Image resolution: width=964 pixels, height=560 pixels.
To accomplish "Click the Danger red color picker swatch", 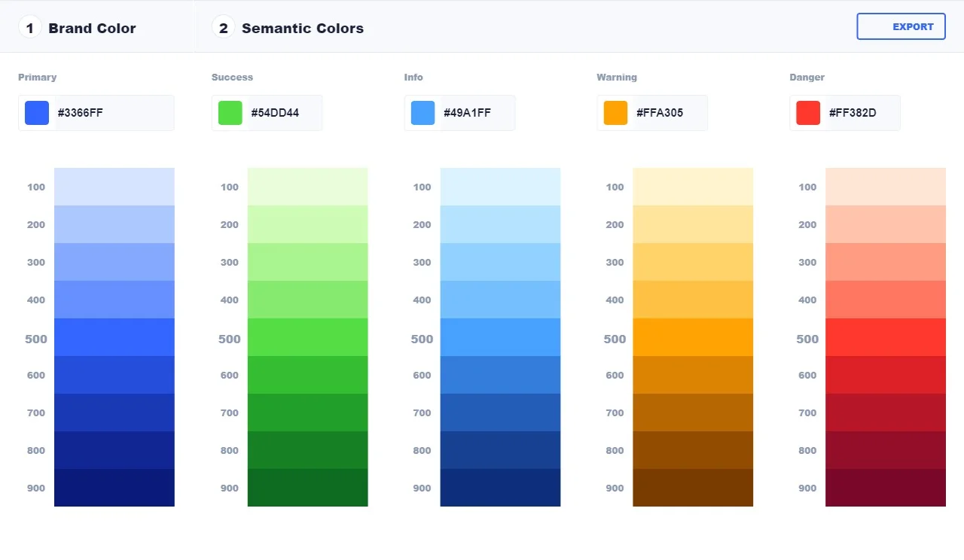I will click(808, 113).
